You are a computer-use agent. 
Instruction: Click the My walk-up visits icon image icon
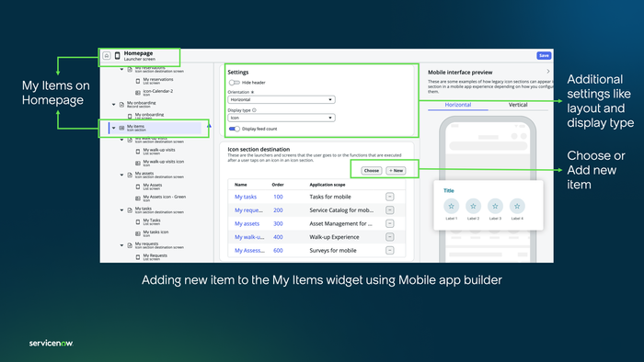point(138,164)
